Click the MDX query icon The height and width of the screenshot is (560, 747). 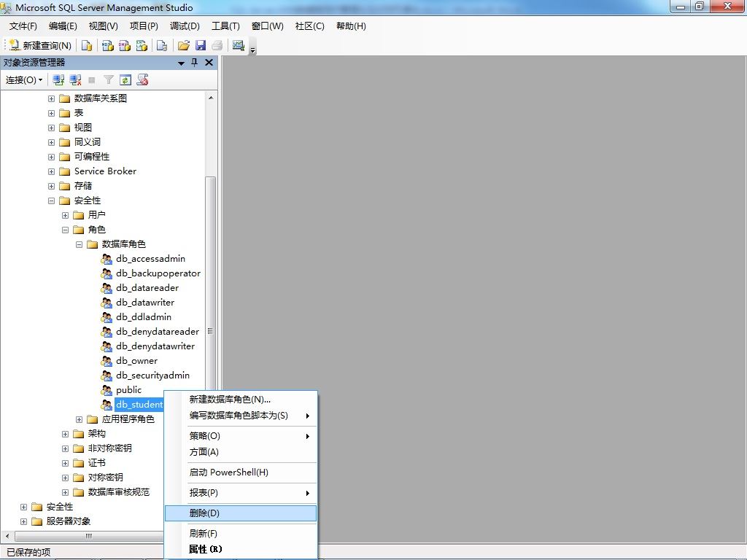pyautogui.click(x=108, y=45)
